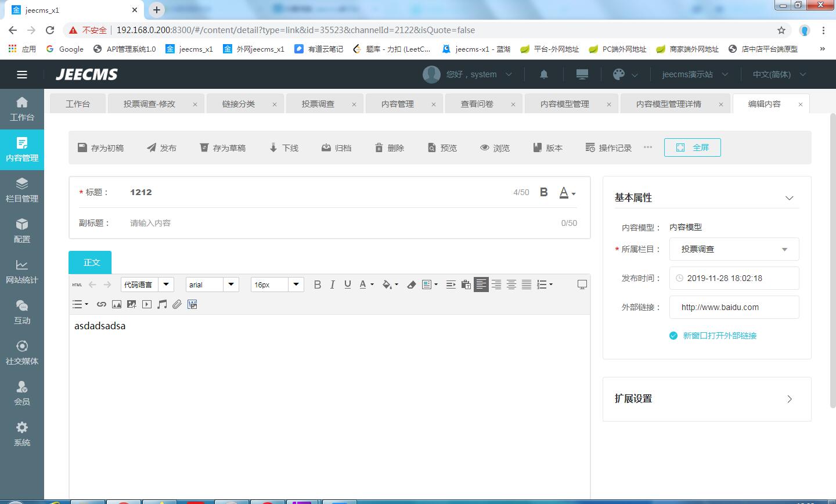Click the attachment paperclip icon
The image size is (836, 504).
[177, 304]
